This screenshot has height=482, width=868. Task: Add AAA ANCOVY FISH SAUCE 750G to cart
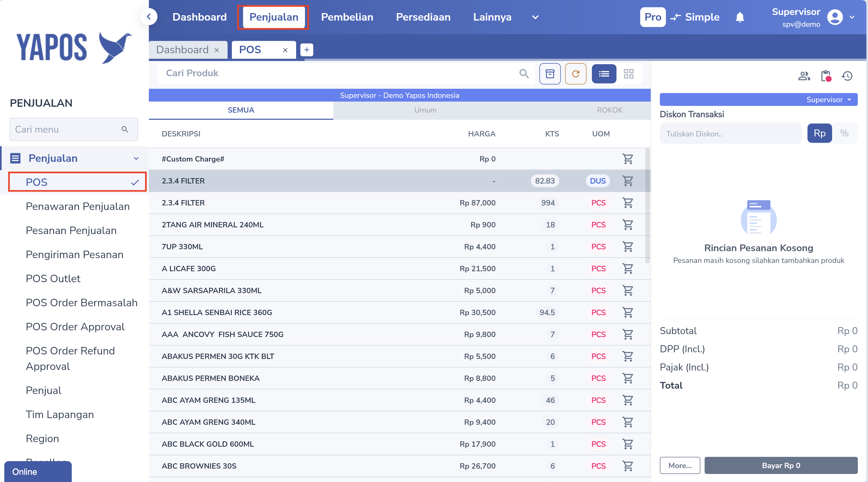(x=627, y=334)
